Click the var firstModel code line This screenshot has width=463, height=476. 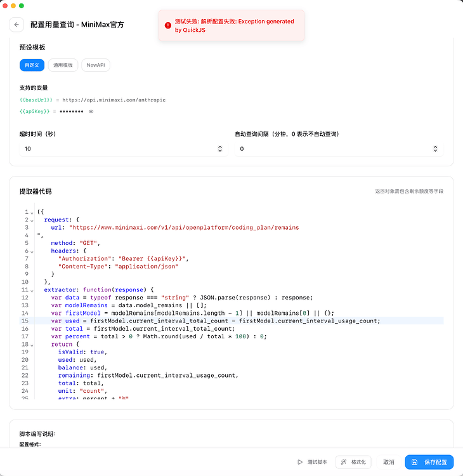coord(192,313)
